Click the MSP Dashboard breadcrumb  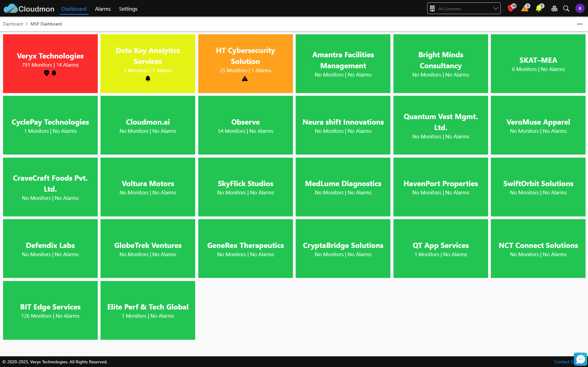coord(46,24)
